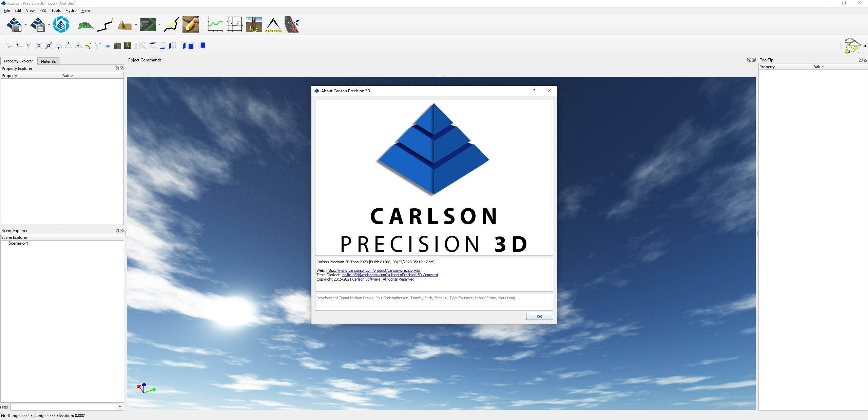Switch to back-face view cube icon

tap(202, 46)
